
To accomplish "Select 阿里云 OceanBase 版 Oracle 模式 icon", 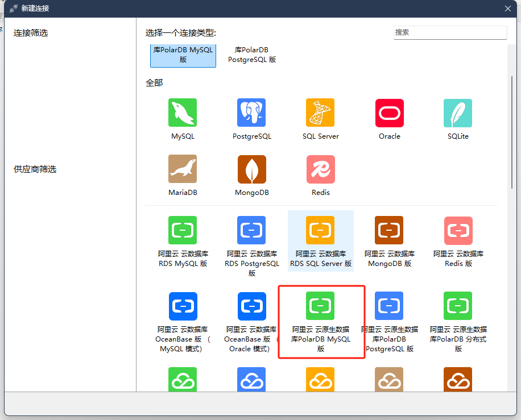I will [x=251, y=306].
